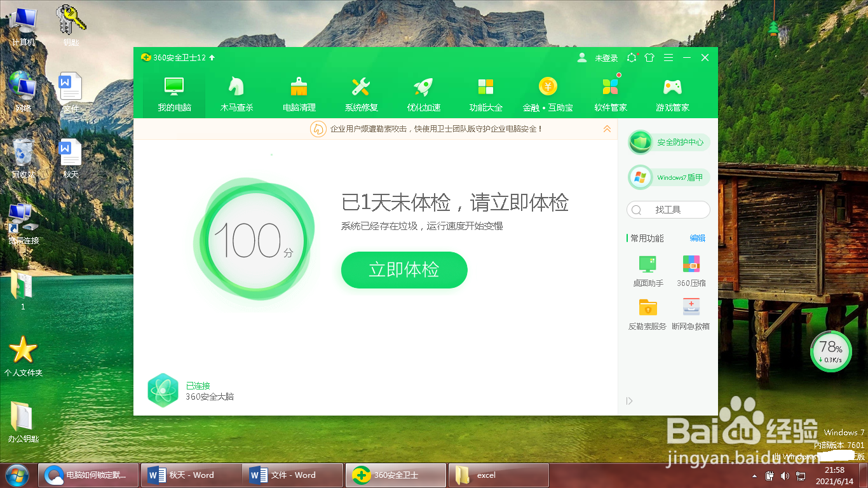Collapse the enterprise notice banner
868x488 pixels.
tap(607, 128)
